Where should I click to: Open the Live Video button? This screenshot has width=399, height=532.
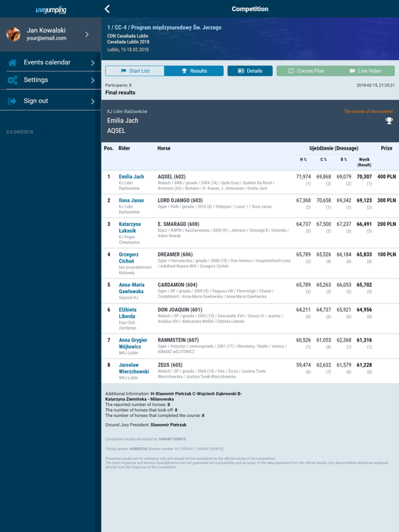[366, 71]
